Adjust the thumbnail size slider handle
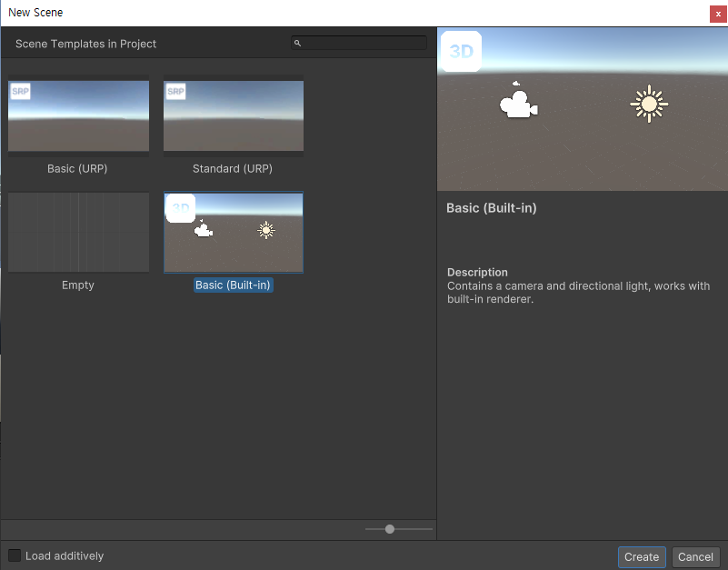728x570 pixels. coord(390,529)
